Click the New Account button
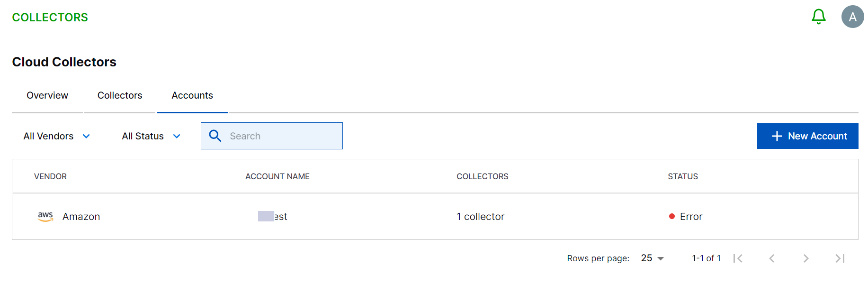The width and height of the screenshot is (868, 284). pyautogui.click(x=808, y=136)
